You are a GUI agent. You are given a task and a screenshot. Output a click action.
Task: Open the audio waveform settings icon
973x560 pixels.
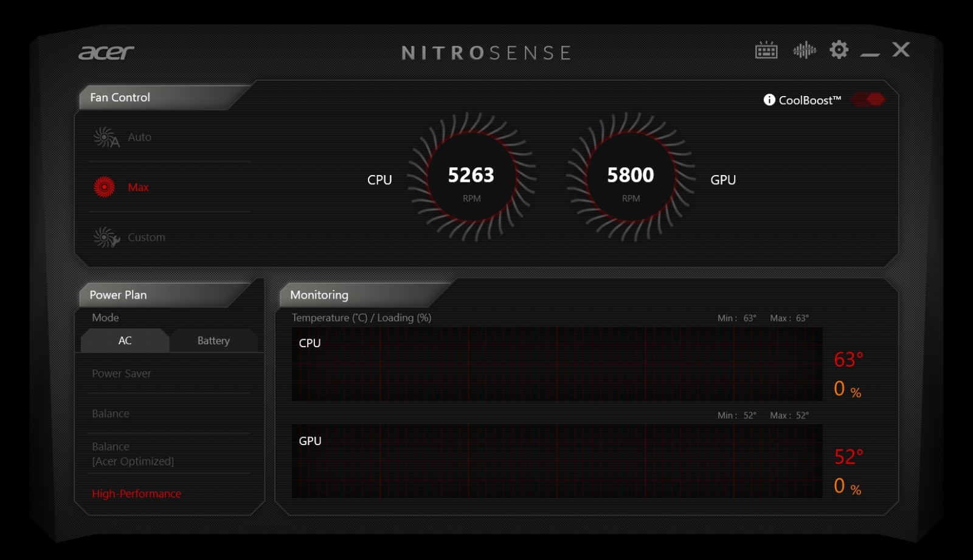pos(804,50)
